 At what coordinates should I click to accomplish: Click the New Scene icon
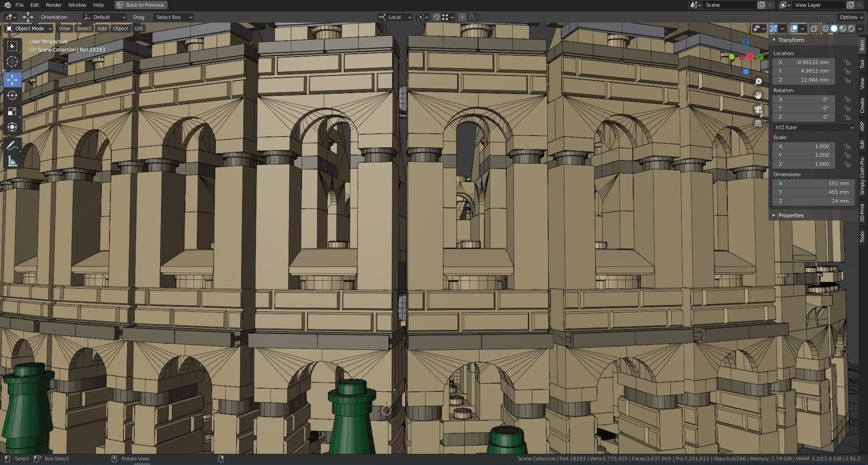(x=761, y=5)
